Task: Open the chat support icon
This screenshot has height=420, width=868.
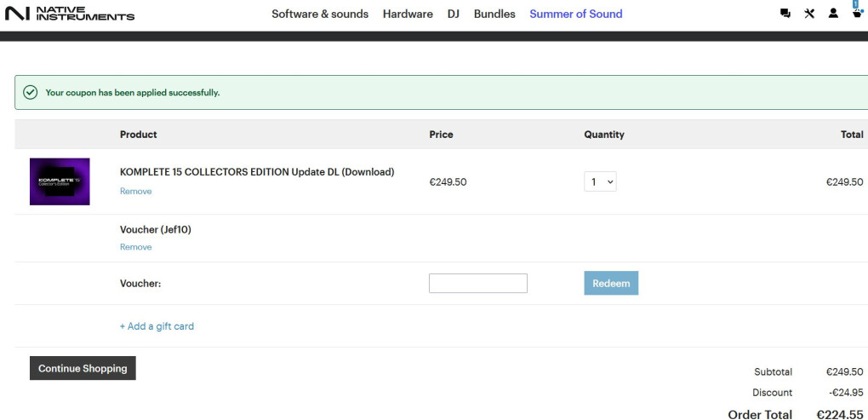Action: pos(785,14)
